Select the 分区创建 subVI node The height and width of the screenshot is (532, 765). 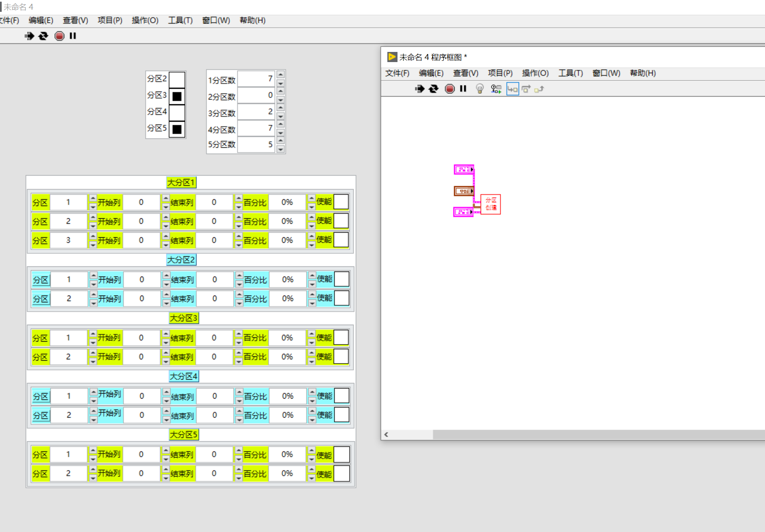490,204
